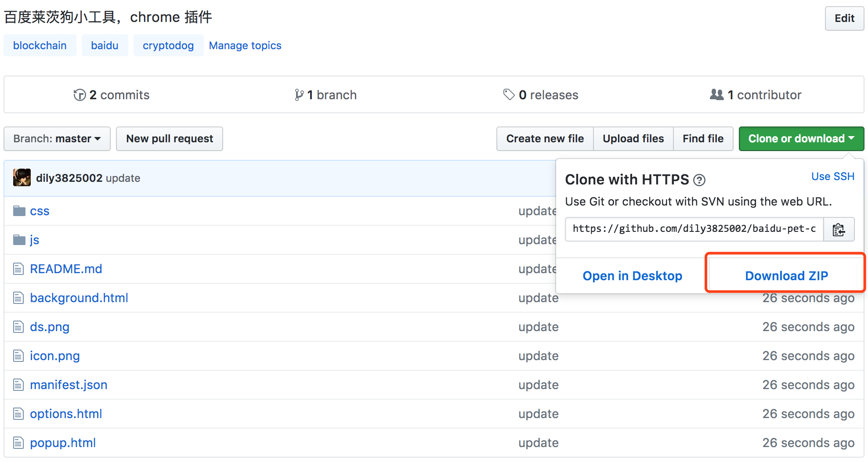Expand the Clone or download dropdown
Viewport: 868px width, 462px height.
click(801, 139)
